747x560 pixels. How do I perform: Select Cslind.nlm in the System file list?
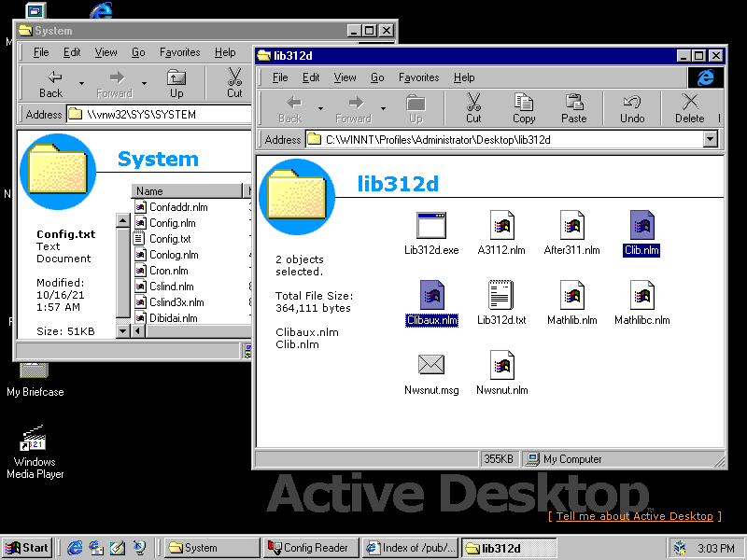click(164, 287)
